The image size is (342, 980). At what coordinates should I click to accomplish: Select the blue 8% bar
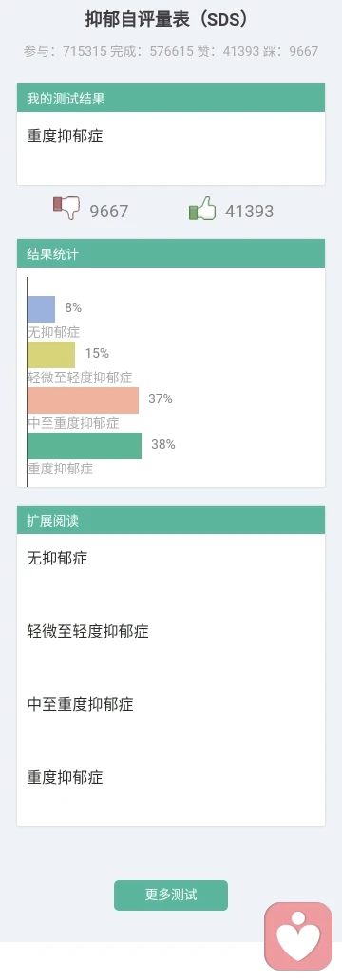pos(42,308)
